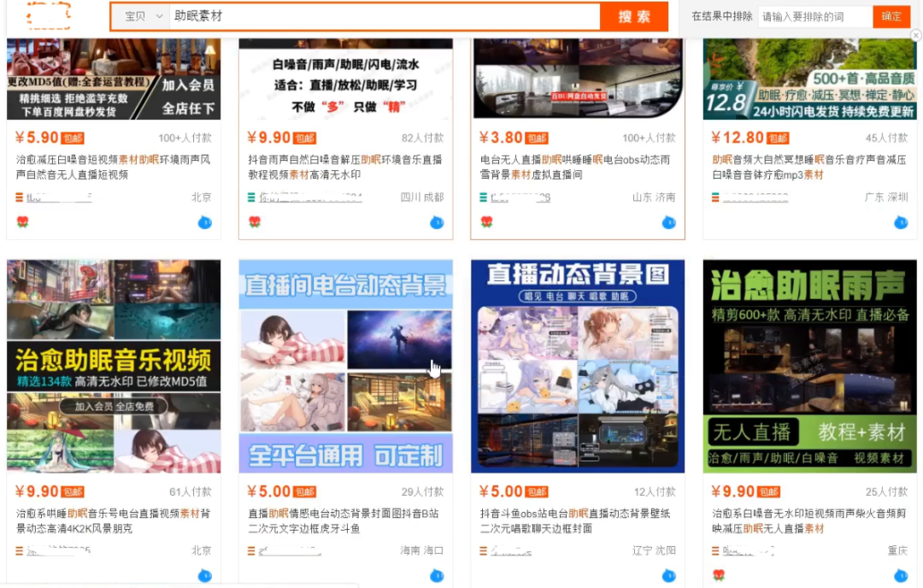Image resolution: width=923 pixels, height=588 pixels.
Task: Click the orange 搜索 button
Action: [x=633, y=16]
